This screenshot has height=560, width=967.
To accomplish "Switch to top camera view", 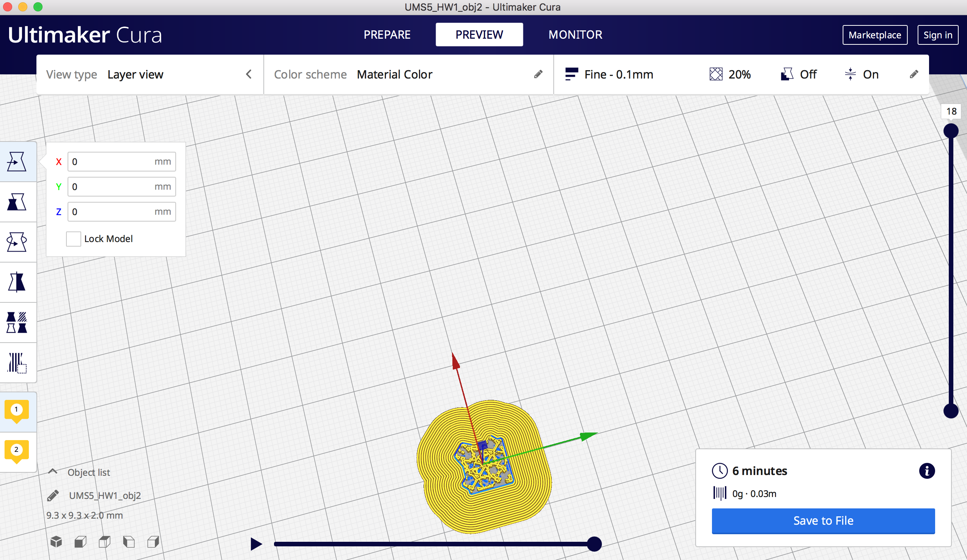I will [104, 542].
